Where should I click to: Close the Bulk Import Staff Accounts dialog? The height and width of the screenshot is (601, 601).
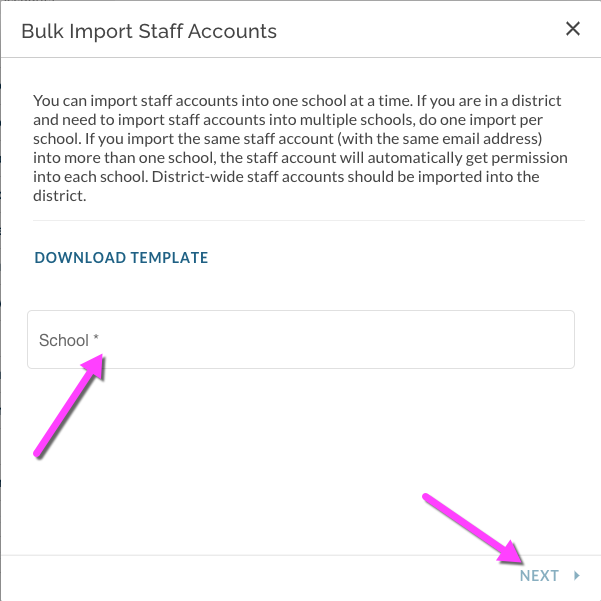click(x=573, y=29)
